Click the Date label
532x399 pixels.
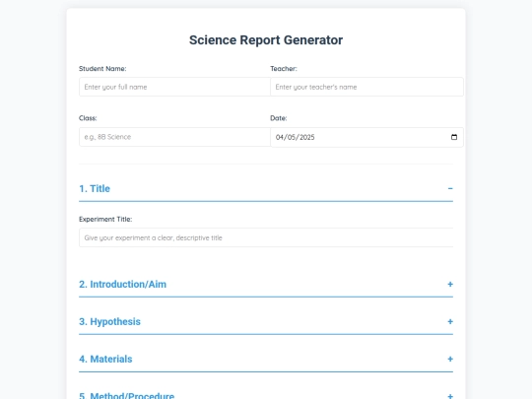[279, 118]
